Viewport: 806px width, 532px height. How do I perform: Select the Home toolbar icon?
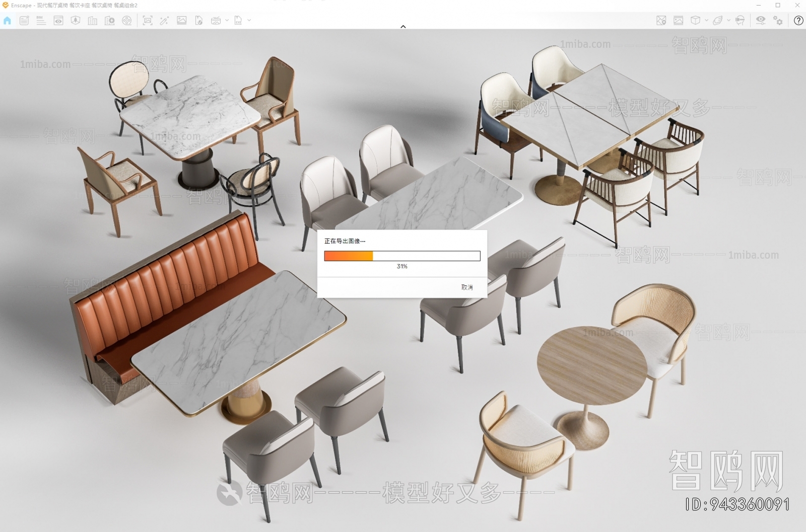7,21
